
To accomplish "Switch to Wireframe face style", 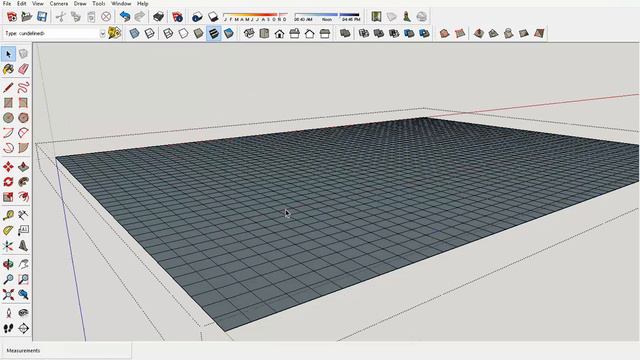I will (168, 33).
